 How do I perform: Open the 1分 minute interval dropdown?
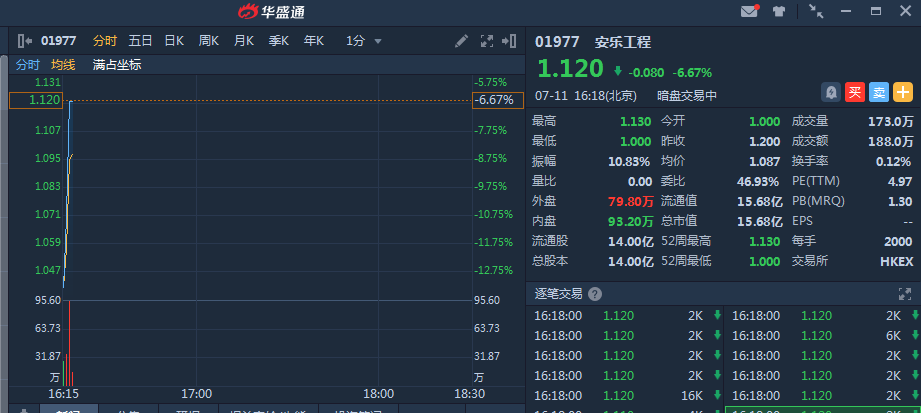point(364,41)
